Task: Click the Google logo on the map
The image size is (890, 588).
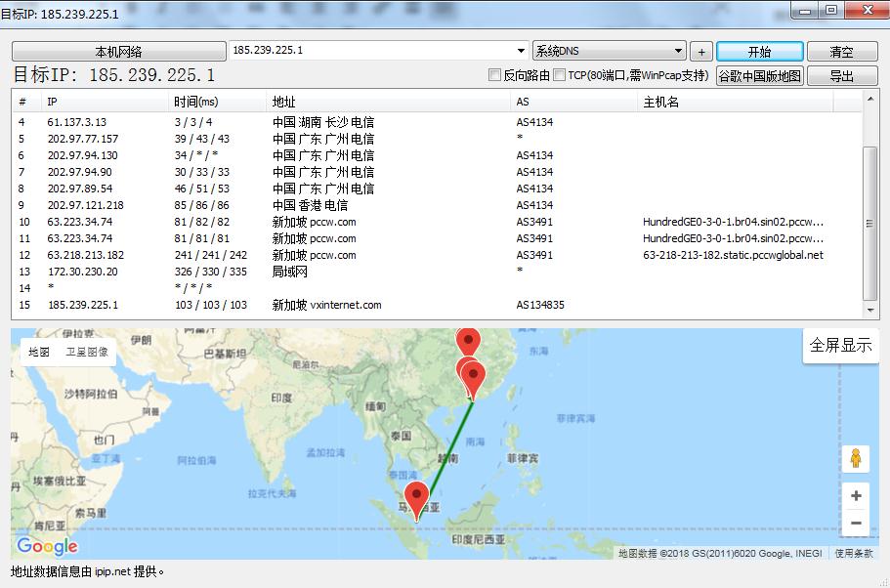Action: click(46, 546)
